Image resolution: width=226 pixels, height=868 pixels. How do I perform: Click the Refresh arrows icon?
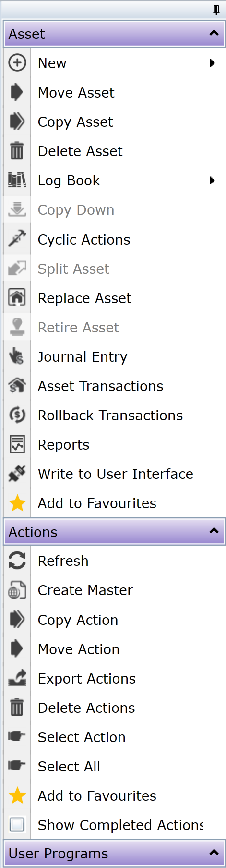[x=17, y=561]
